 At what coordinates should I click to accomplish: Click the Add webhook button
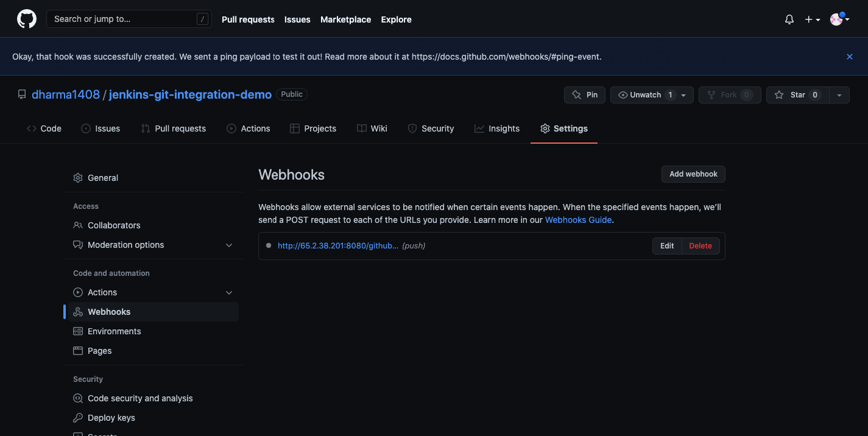(693, 174)
